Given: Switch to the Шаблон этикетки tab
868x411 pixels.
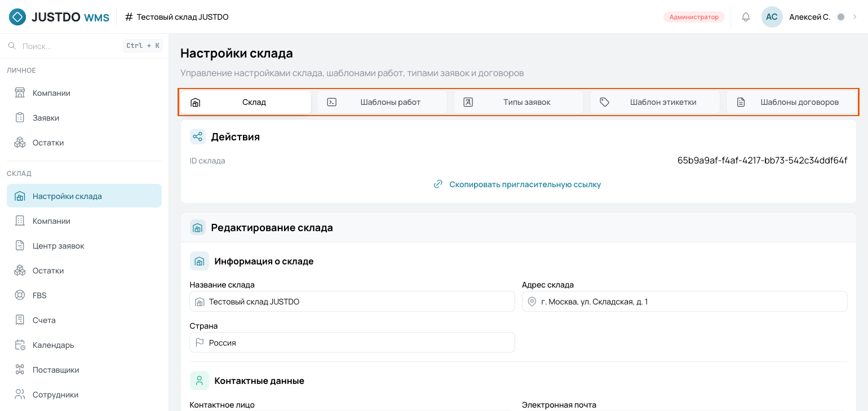Looking at the screenshot, I should tap(655, 102).
